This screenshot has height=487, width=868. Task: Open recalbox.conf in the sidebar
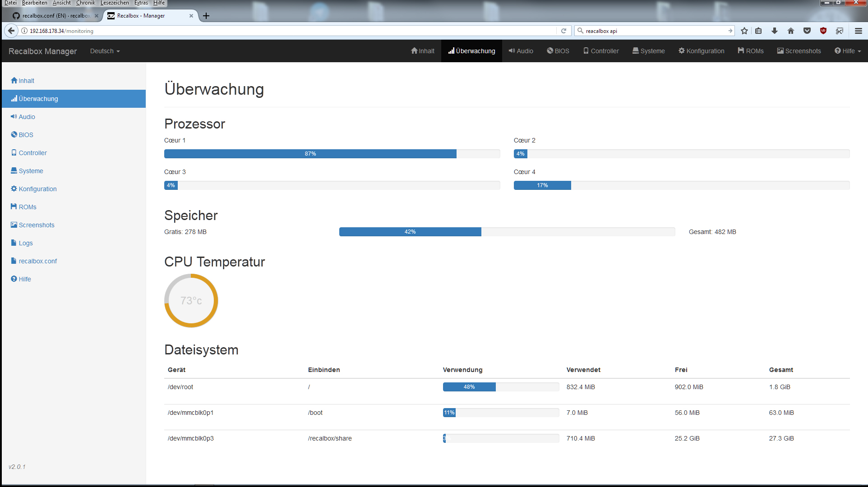[x=37, y=261]
